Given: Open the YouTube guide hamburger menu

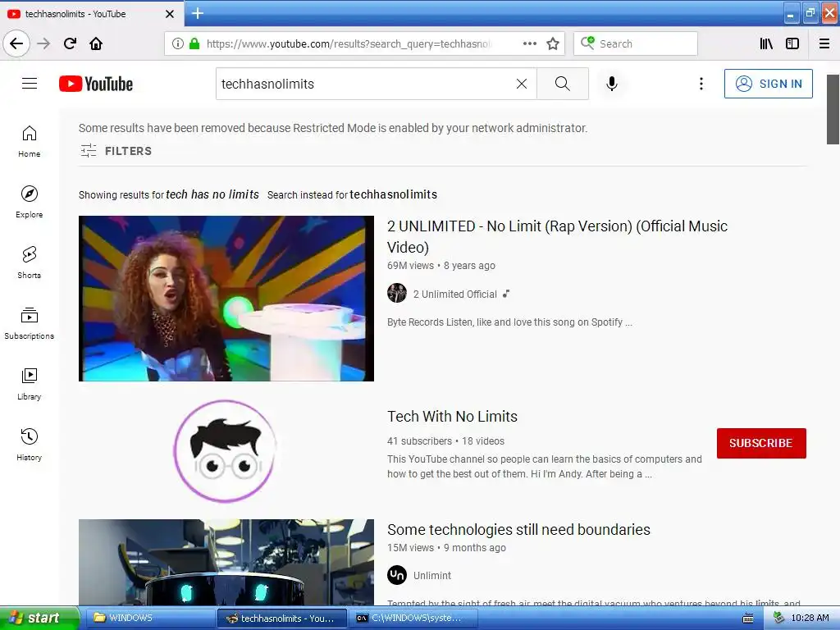Looking at the screenshot, I should (x=30, y=84).
